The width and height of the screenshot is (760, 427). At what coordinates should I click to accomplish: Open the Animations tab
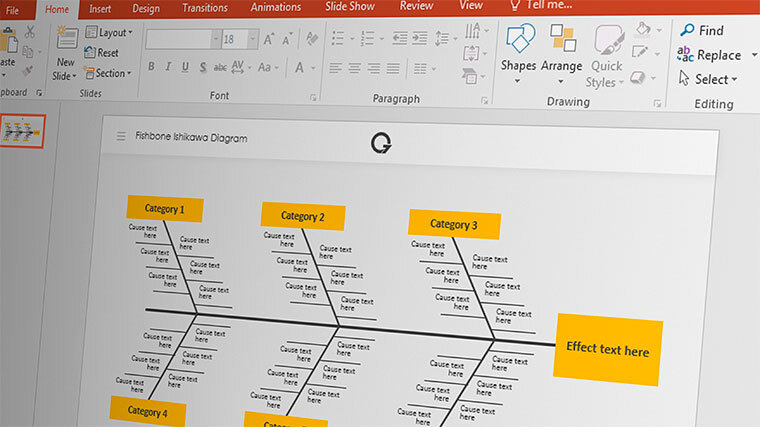(276, 7)
